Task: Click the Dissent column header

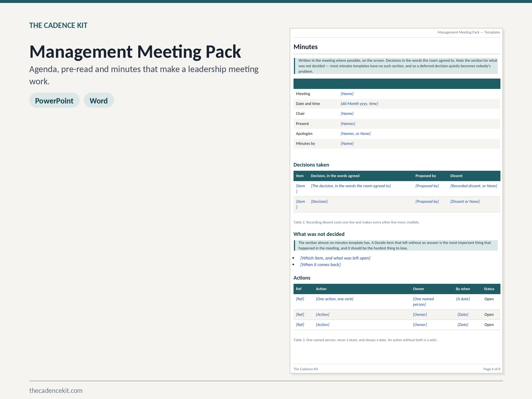Action: tap(456, 176)
